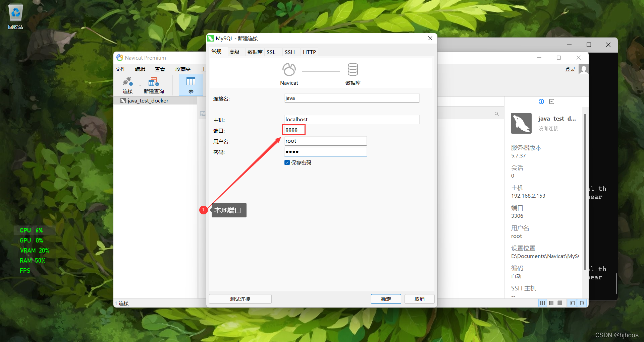This screenshot has width=644, height=342.
Task: Toggle the 保存密码 checkbox
Action: click(x=287, y=162)
